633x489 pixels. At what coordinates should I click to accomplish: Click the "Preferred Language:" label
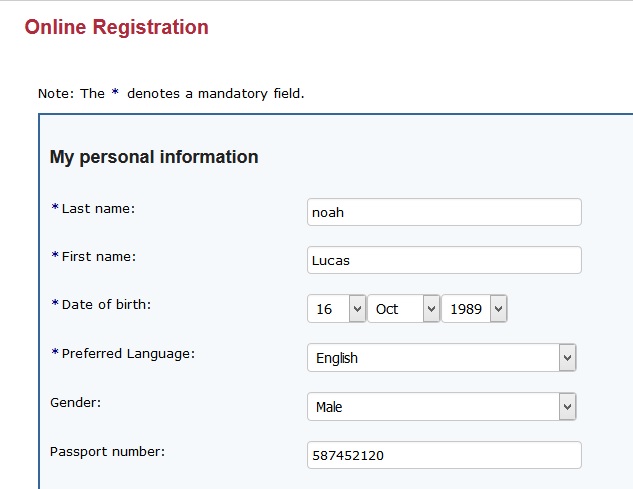pos(128,353)
